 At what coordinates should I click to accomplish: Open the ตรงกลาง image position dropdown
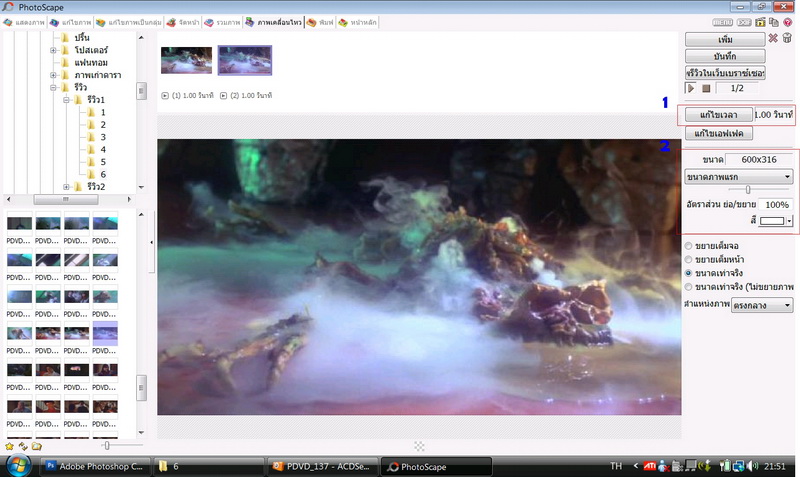(x=762, y=306)
